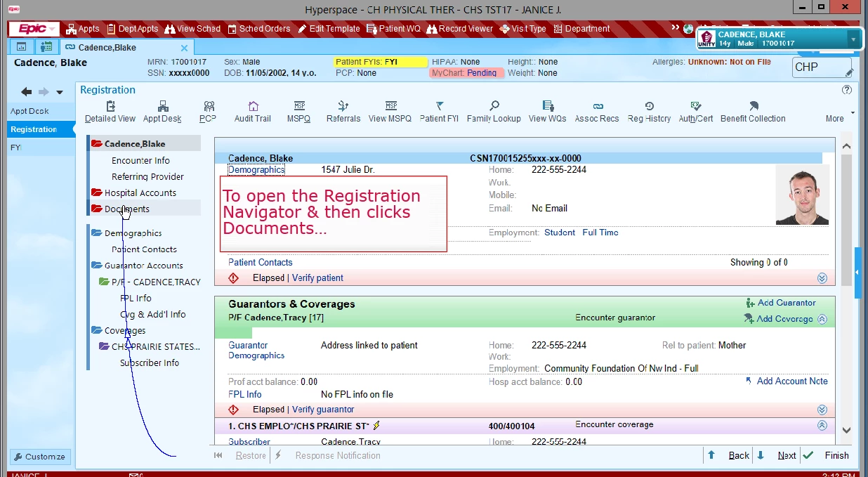868x477 pixels.
Task: Select Encounter Info in the navigator
Action: (x=140, y=160)
